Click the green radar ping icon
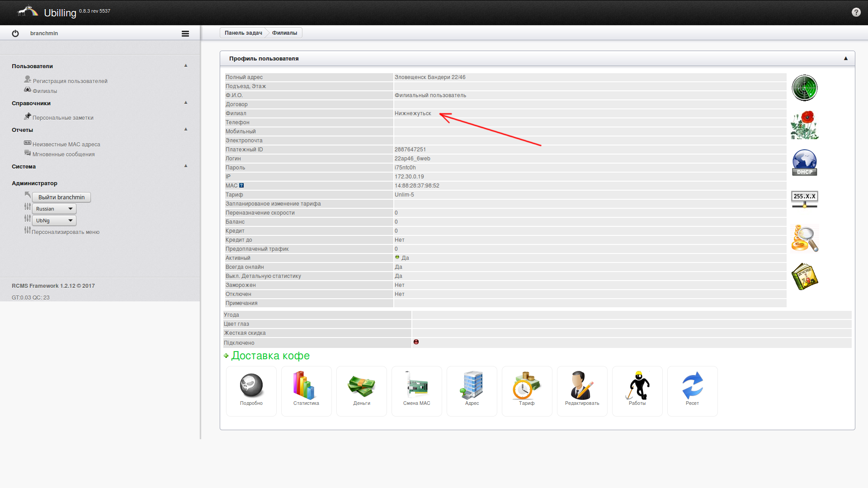Image resolution: width=868 pixels, height=488 pixels. (x=804, y=88)
